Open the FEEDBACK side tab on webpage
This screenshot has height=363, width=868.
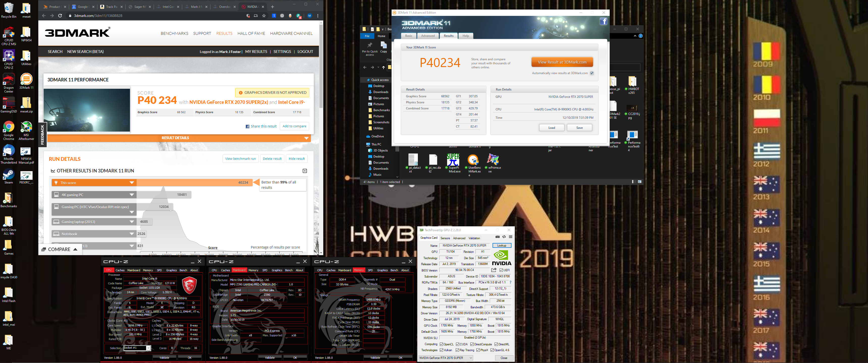click(42, 135)
